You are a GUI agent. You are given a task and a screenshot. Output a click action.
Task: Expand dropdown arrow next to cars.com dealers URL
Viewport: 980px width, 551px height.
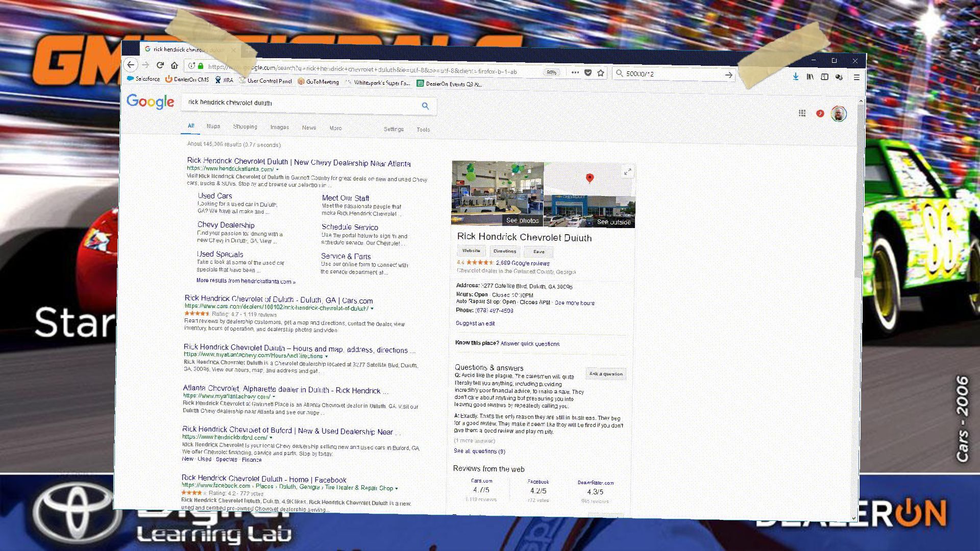click(x=372, y=308)
